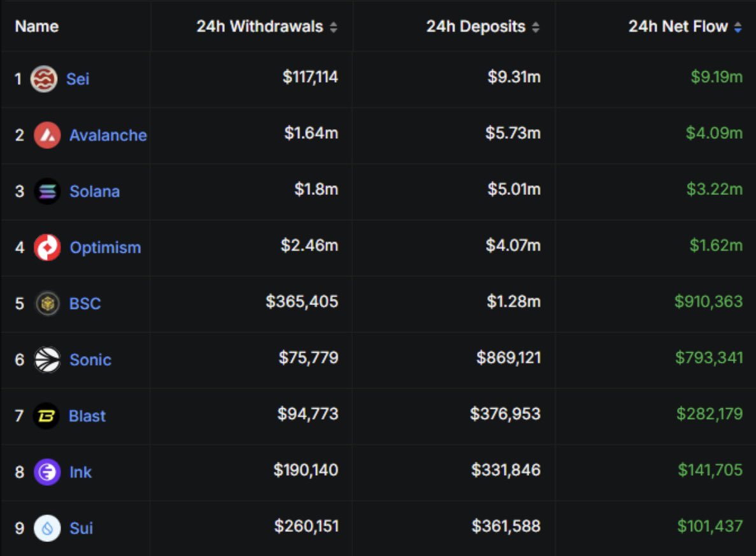Open the Avalanche chain link
This screenshot has height=556, width=756.
pos(108,135)
